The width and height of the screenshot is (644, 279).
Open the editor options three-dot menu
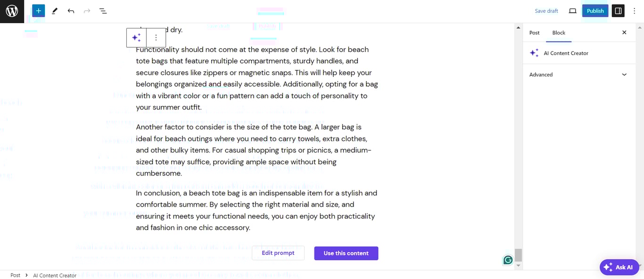634,10
